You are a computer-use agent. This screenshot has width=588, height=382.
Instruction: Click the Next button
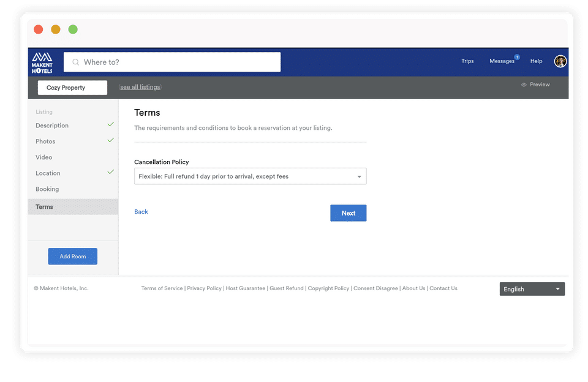tap(349, 213)
